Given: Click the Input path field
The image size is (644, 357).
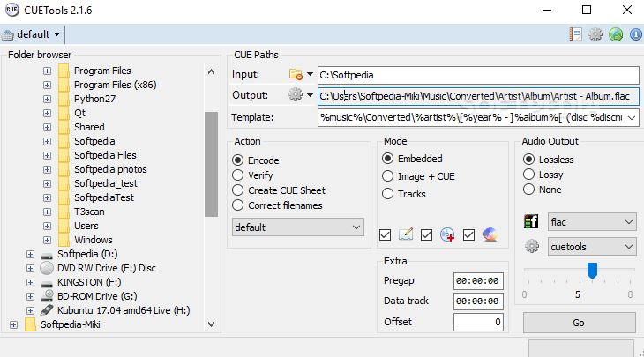Looking at the screenshot, I should (478, 75).
